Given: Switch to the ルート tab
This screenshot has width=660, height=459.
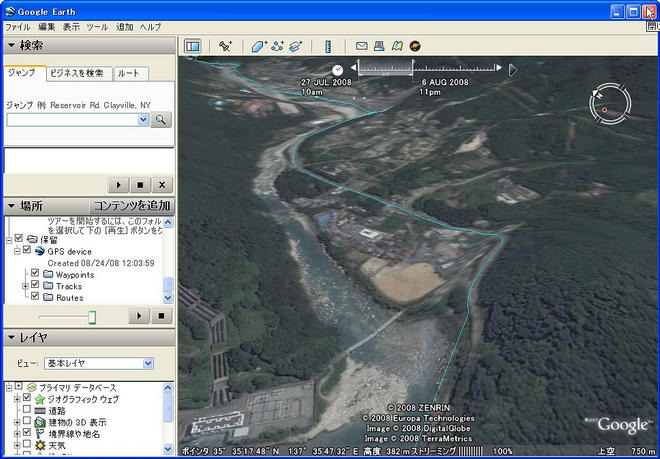Looking at the screenshot, I should point(130,73).
